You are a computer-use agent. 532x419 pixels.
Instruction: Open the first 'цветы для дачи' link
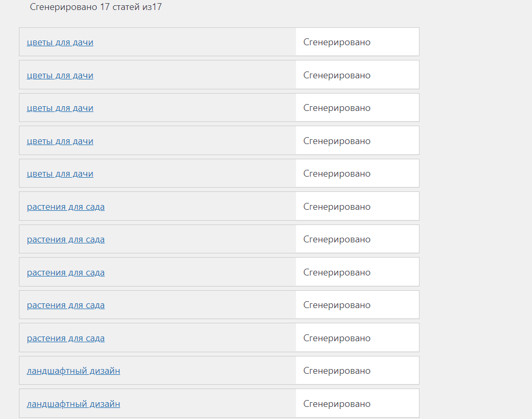point(60,43)
